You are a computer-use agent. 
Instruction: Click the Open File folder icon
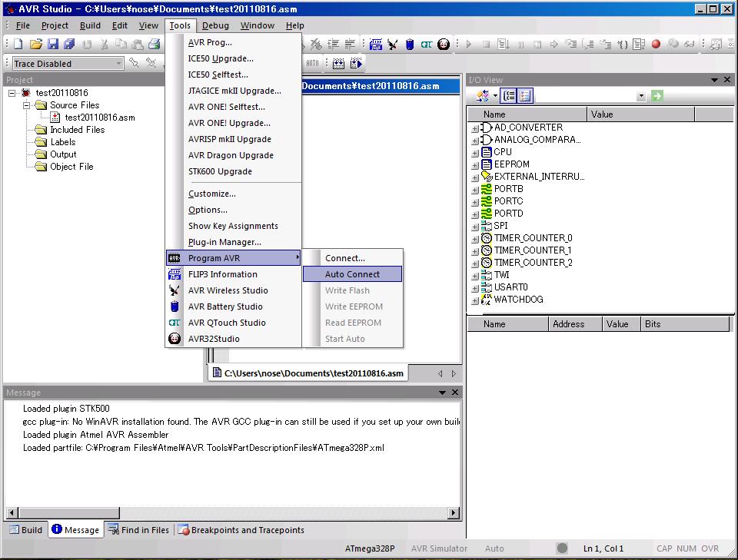(36, 45)
